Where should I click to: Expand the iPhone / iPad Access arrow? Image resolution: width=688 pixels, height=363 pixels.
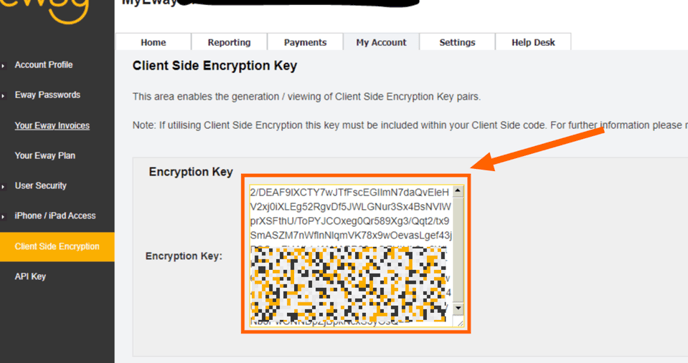[3, 216]
